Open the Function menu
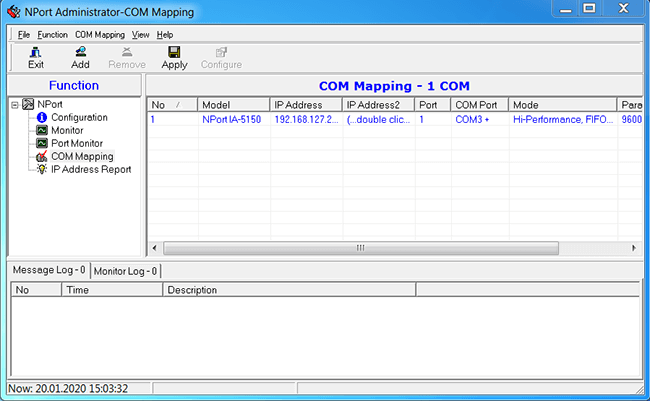This screenshot has width=650, height=401. 52,35
